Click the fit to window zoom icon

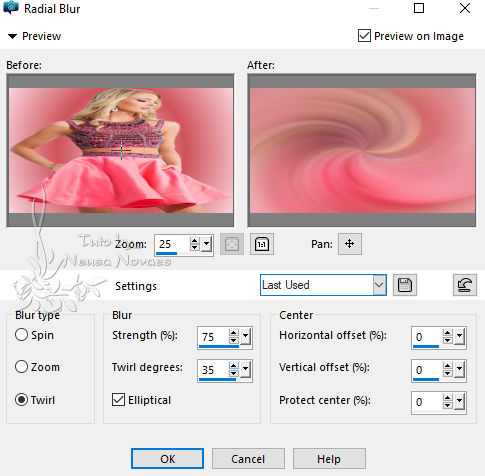click(232, 244)
